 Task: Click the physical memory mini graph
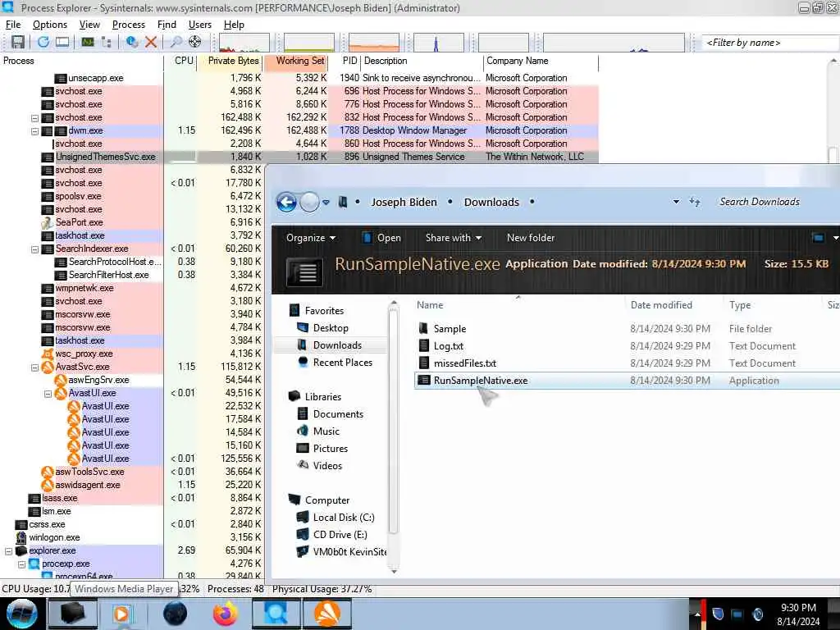374,43
